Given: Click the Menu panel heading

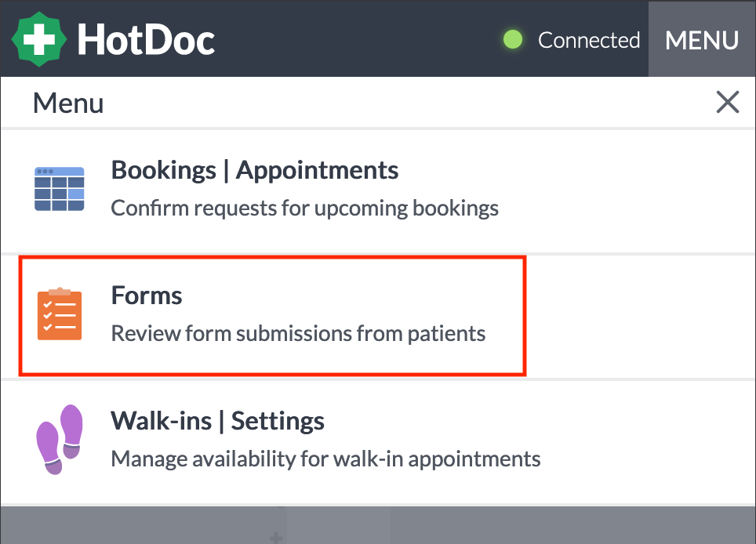Looking at the screenshot, I should pyautogui.click(x=68, y=103).
